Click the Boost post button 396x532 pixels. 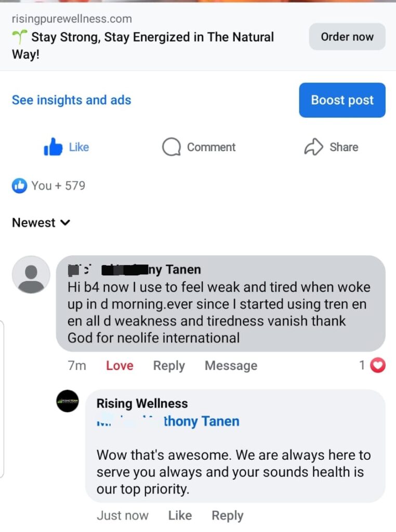tap(342, 100)
